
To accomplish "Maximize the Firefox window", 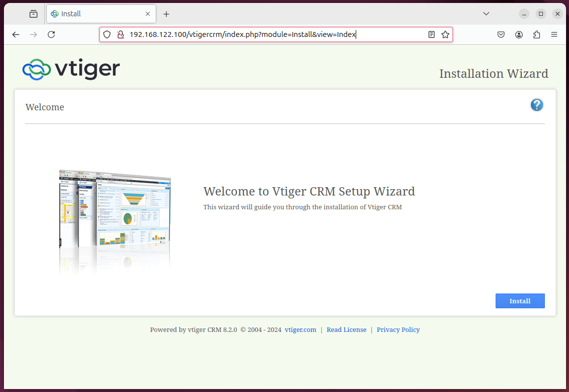I will pyautogui.click(x=541, y=14).
